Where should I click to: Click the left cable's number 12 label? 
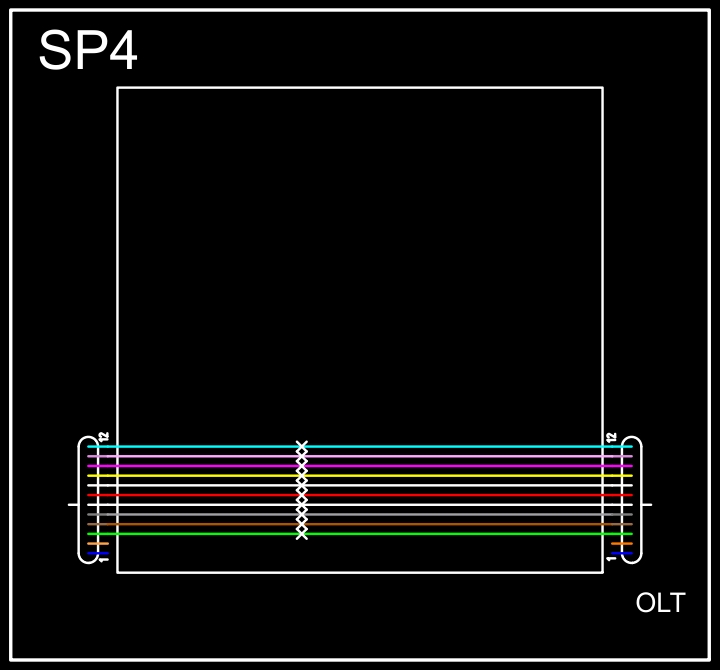(x=104, y=437)
